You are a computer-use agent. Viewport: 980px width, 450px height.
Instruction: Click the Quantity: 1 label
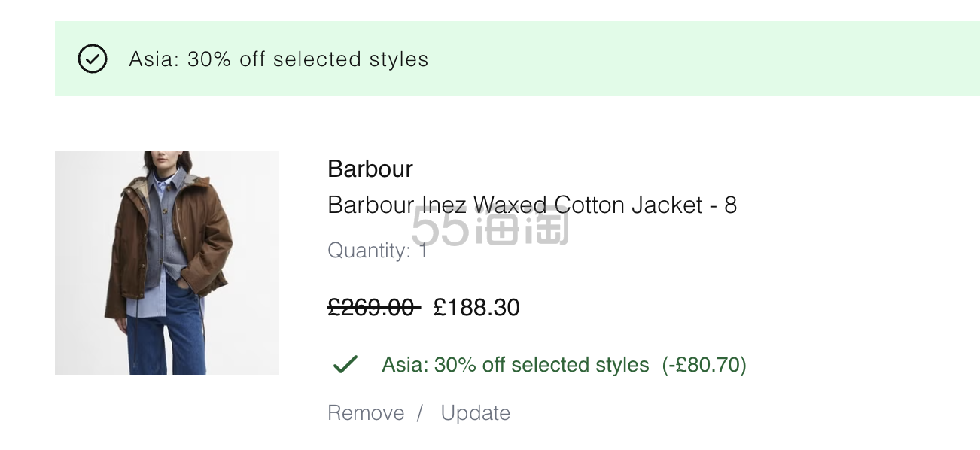[x=378, y=251]
